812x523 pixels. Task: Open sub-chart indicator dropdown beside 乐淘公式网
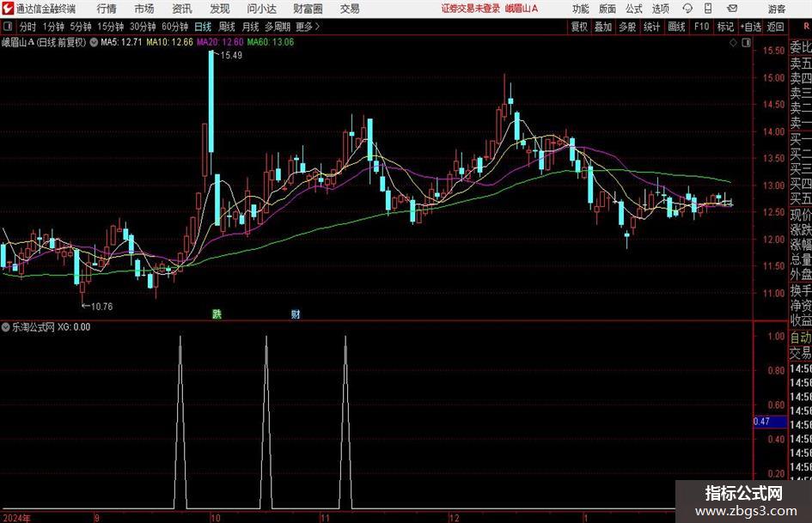point(6,327)
